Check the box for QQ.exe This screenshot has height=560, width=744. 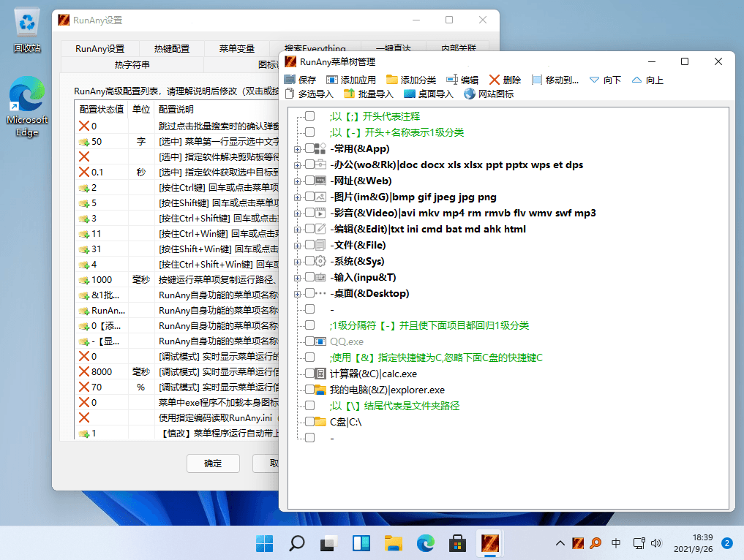[x=310, y=341]
